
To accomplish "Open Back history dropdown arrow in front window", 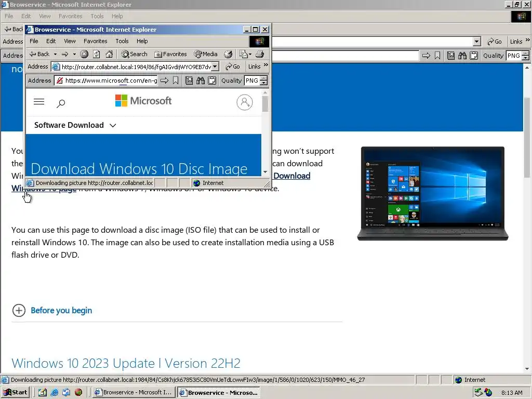I will coord(55,54).
